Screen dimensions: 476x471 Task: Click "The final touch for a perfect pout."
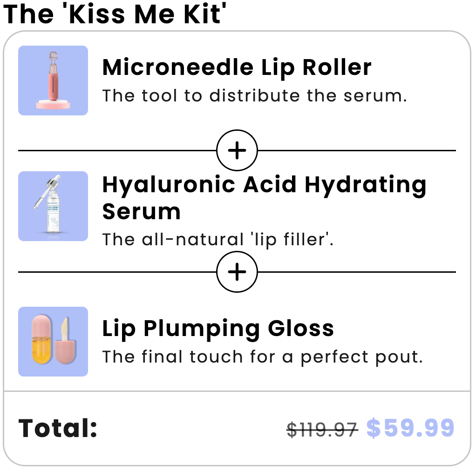262,357
